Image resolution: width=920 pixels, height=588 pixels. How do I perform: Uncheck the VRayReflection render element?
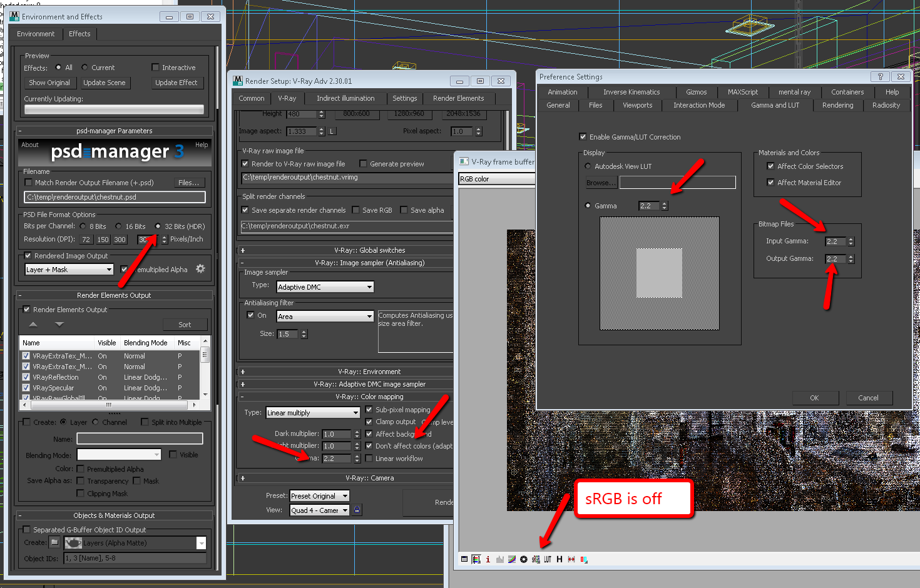(26, 377)
